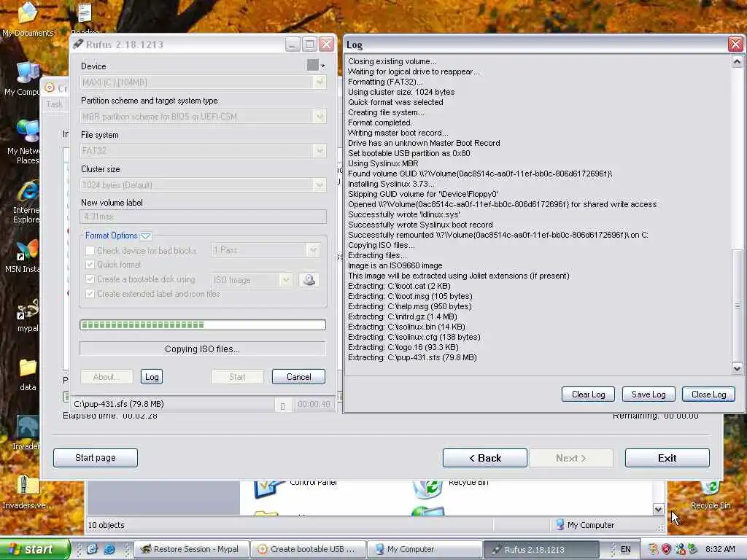Image resolution: width=747 pixels, height=560 pixels.
Task: Toggle Create a bootable disk using checkbox
Action: pyautogui.click(x=90, y=279)
